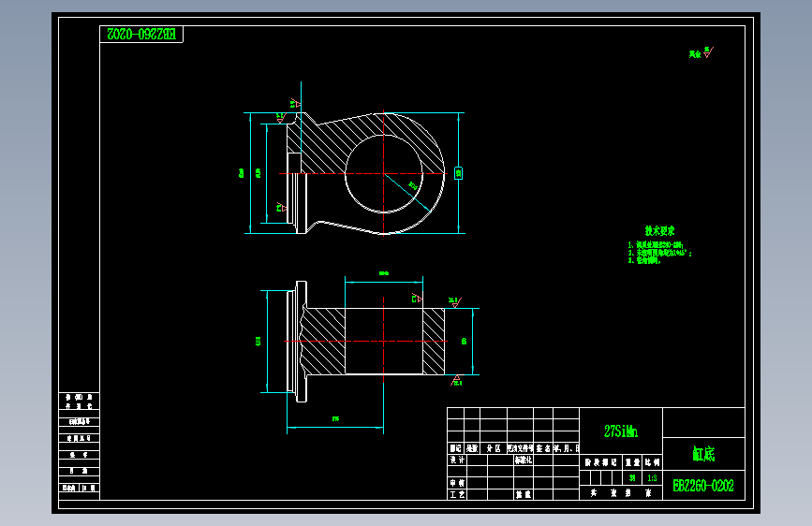The width and height of the screenshot is (812, 526).
Task: Click the 标准化 cell in title block
Action: pyautogui.click(x=523, y=460)
